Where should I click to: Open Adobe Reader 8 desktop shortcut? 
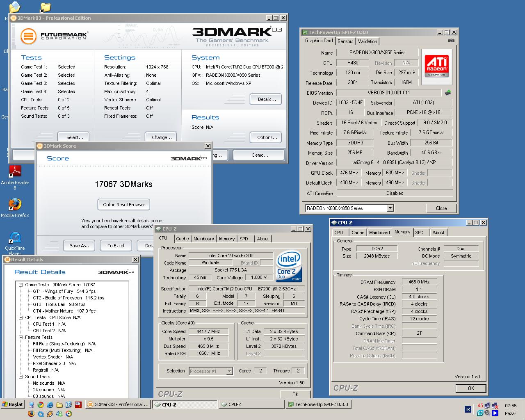pos(15,177)
